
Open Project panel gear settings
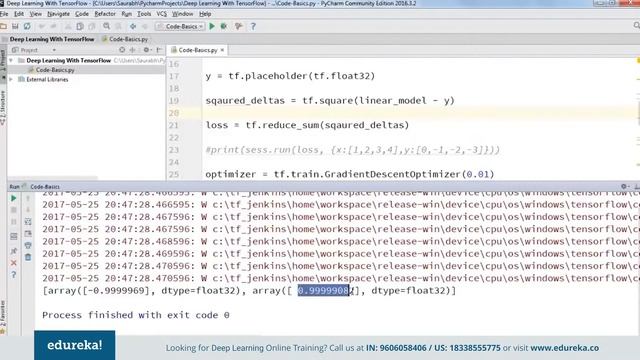pyautogui.click(x=147, y=50)
